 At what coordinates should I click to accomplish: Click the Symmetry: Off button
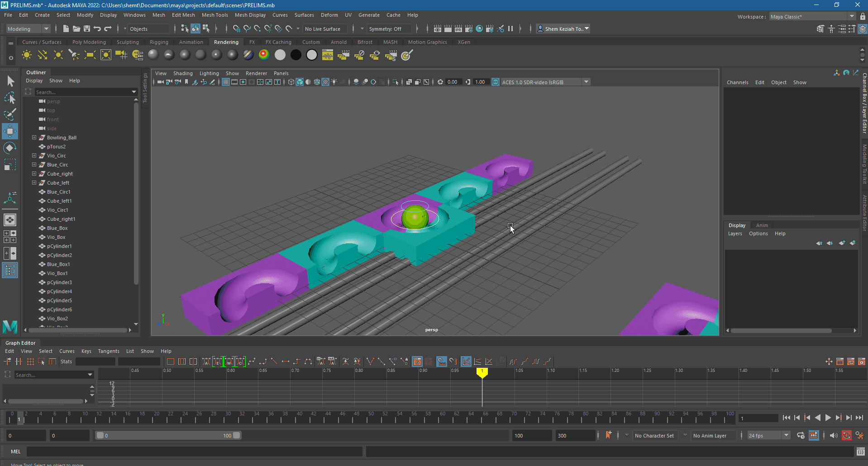(x=386, y=29)
